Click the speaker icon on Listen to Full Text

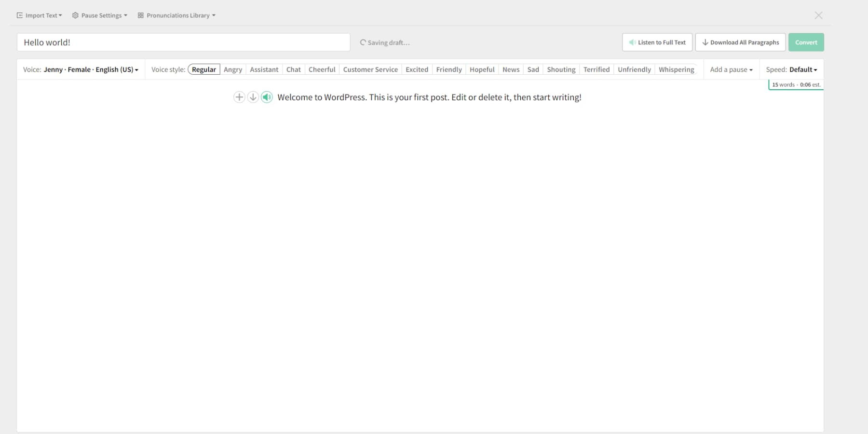pyautogui.click(x=632, y=42)
